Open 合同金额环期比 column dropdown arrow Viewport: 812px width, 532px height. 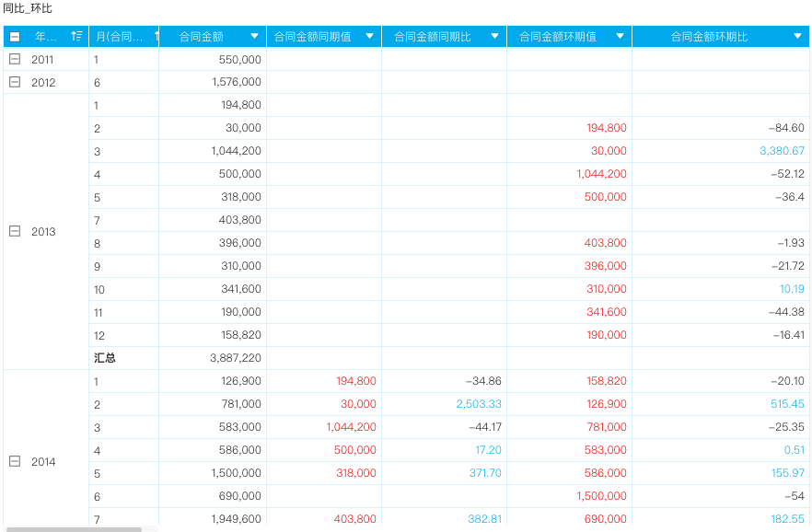click(797, 36)
